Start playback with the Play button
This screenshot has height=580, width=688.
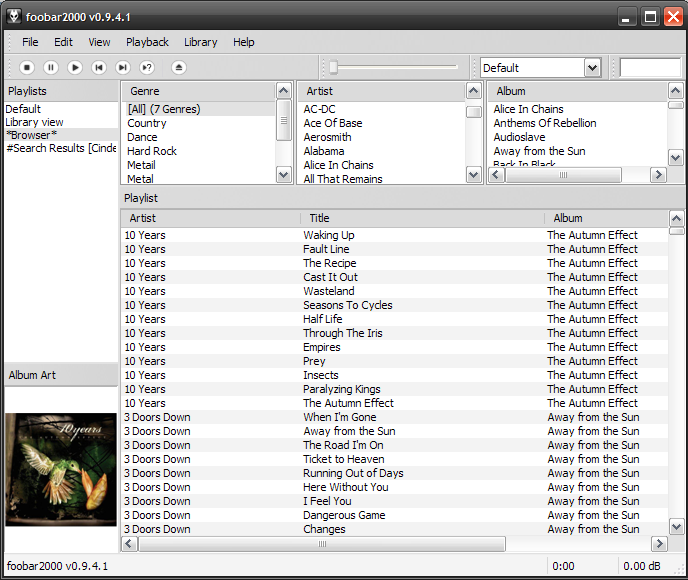75,68
